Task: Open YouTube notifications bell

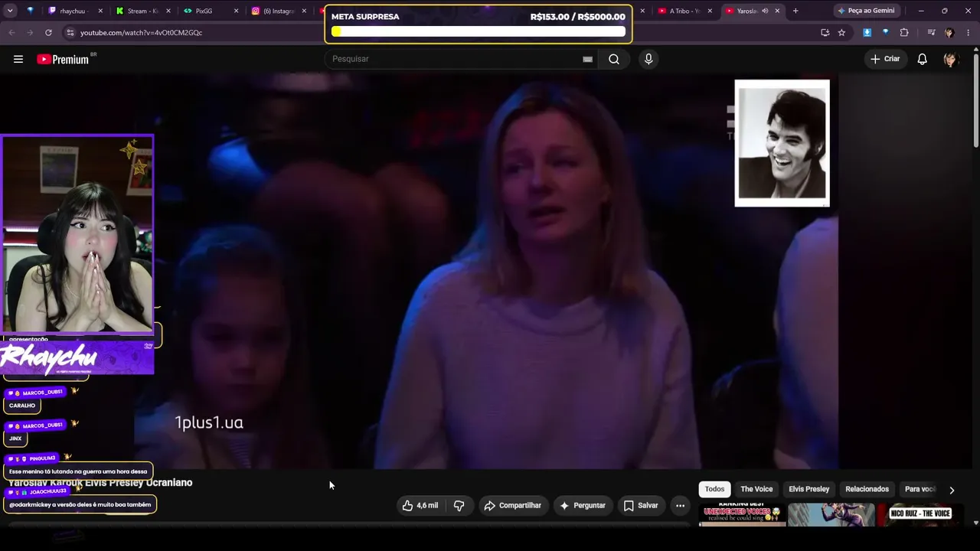Action: pyautogui.click(x=923, y=59)
